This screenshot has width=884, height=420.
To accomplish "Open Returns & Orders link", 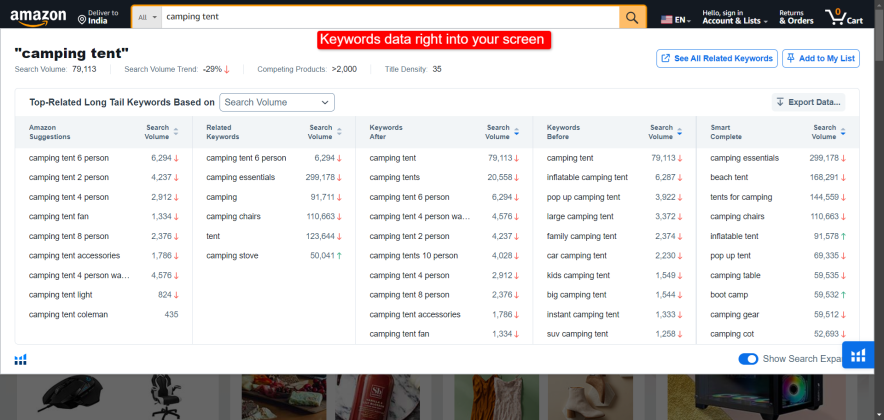I will (x=796, y=17).
